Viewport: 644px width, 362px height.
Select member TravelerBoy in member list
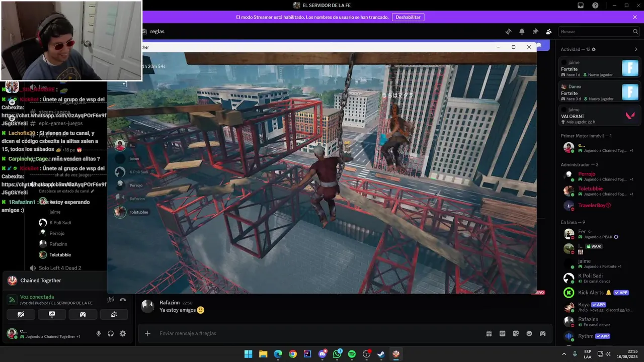[600, 205]
